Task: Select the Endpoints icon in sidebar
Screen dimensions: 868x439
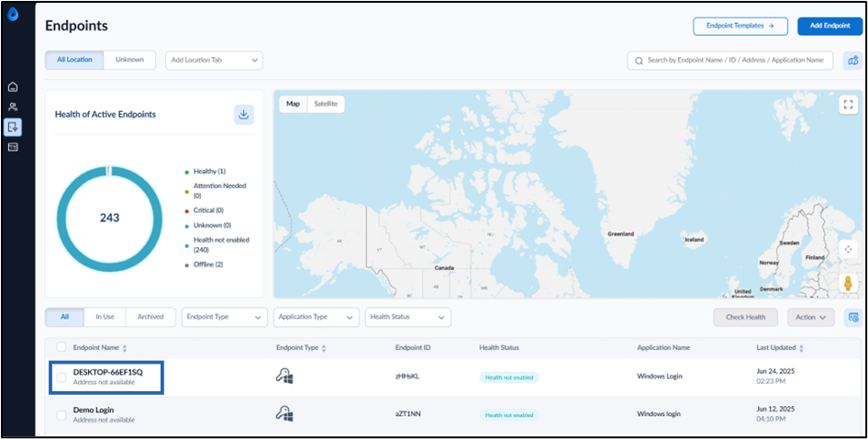Action: pos(13,127)
